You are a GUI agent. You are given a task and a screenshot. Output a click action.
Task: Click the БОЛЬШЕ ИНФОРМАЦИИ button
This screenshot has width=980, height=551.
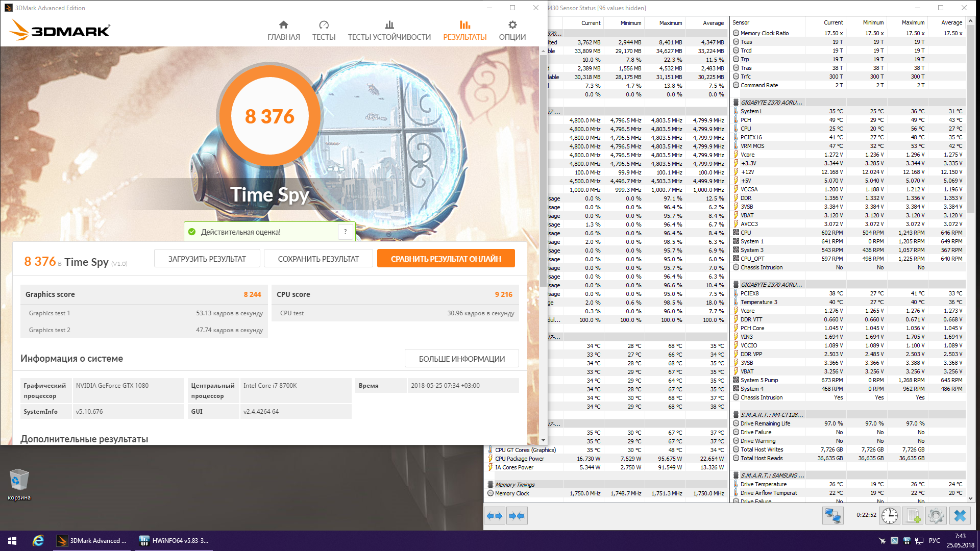coord(461,359)
